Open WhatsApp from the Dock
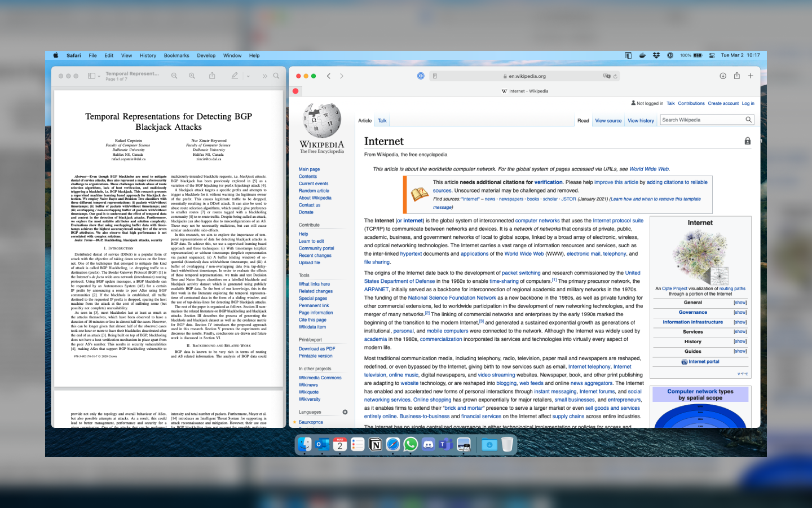This screenshot has width=812, height=508. pos(411,444)
